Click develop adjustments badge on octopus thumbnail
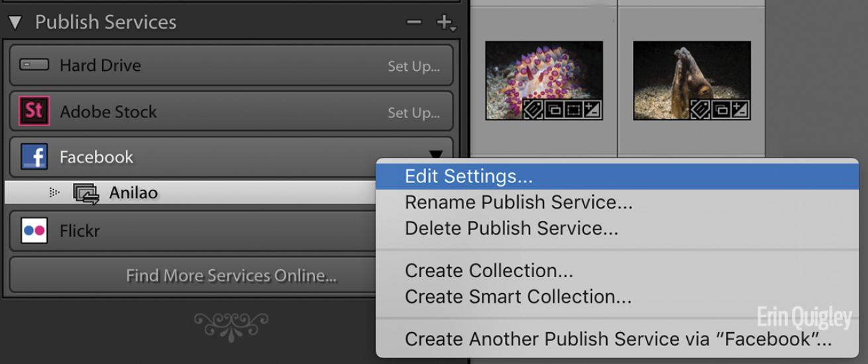Image resolution: width=868 pixels, height=364 pixels. pos(740,109)
